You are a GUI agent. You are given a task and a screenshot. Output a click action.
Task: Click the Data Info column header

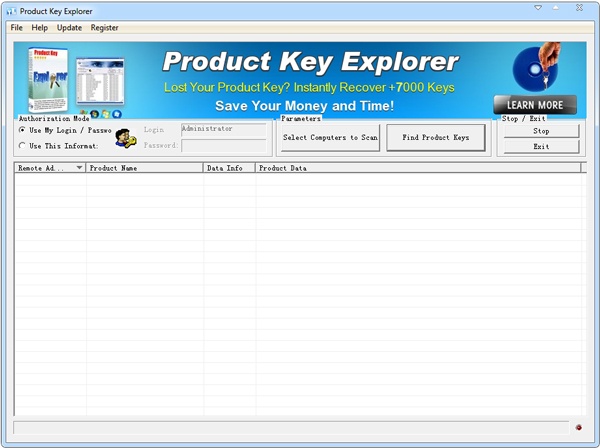(x=229, y=168)
